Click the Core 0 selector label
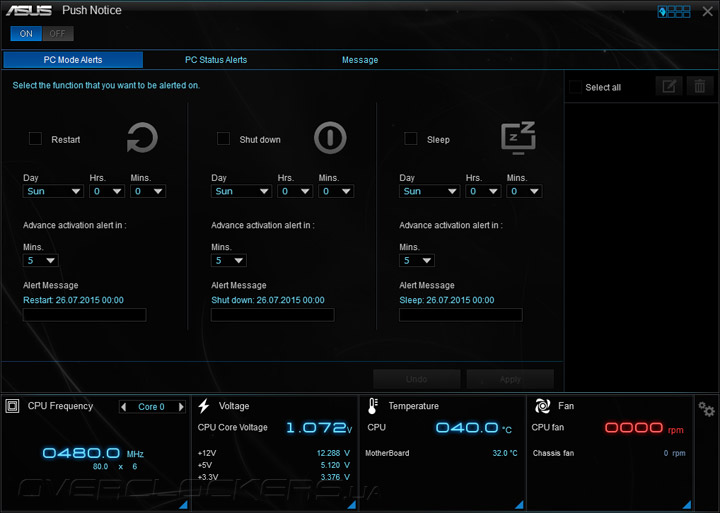The width and height of the screenshot is (720, 513). point(152,407)
